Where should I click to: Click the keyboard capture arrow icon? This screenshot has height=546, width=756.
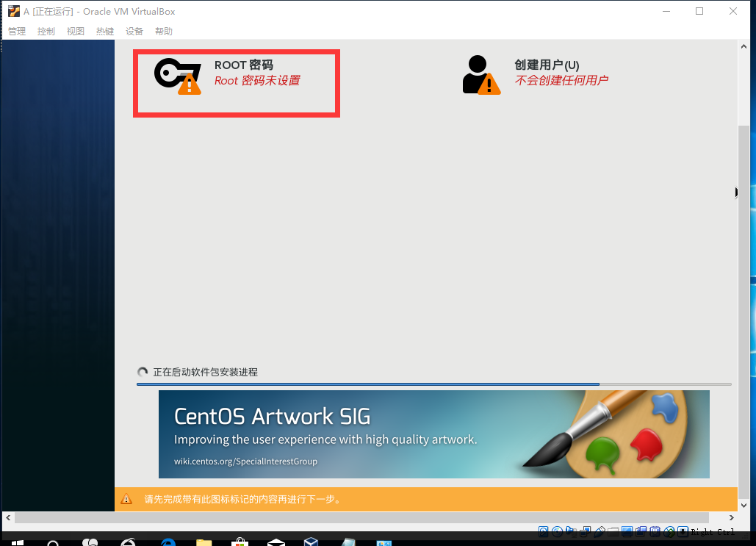(683, 531)
